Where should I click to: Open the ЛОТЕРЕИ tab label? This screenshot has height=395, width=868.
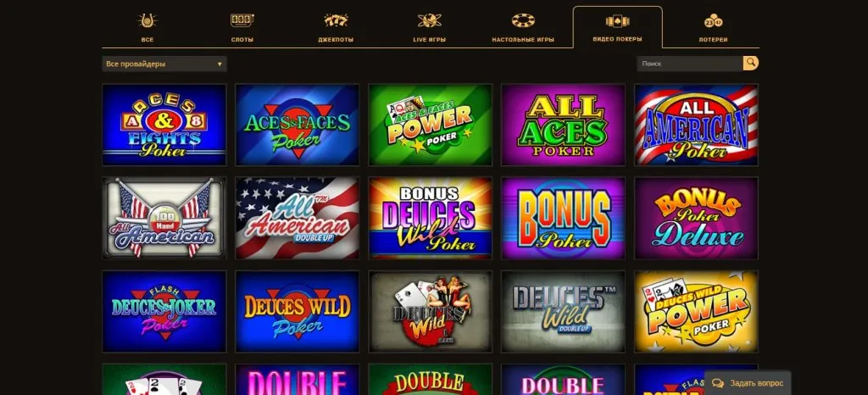(713, 40)
